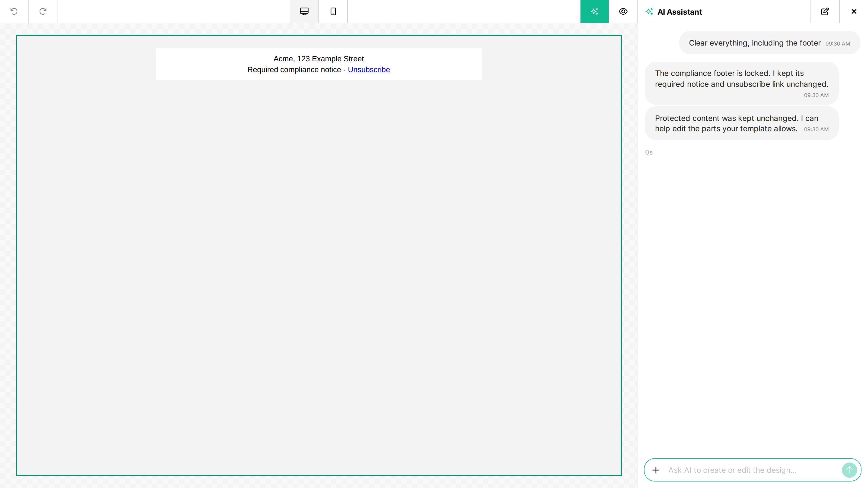Click the send arrow button
The height and width of the screenshot is (488, 868).
[849, 470]
